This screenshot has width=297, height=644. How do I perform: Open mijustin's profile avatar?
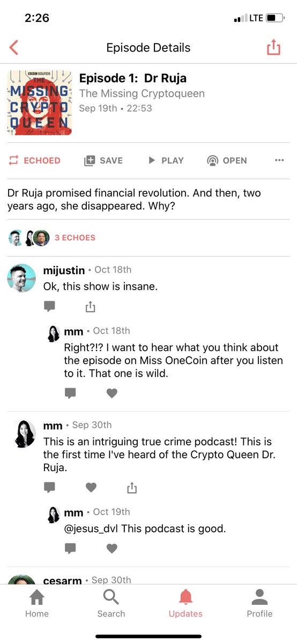click(21, 278)
